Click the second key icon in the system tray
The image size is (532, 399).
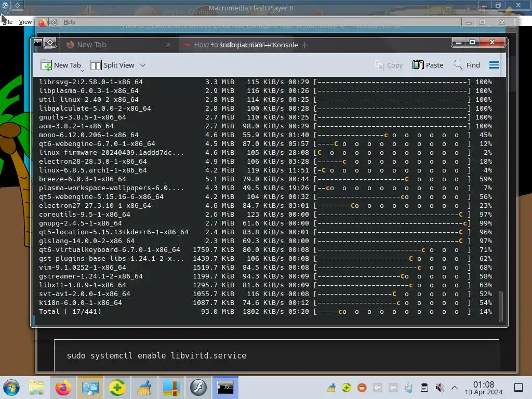point(393,388)
